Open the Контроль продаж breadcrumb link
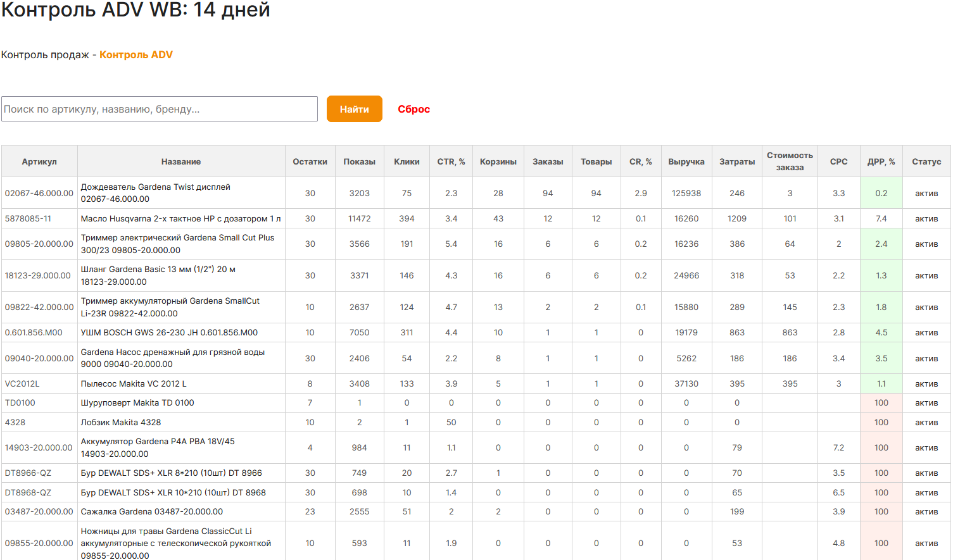953x560 pixels. [45, 54]
